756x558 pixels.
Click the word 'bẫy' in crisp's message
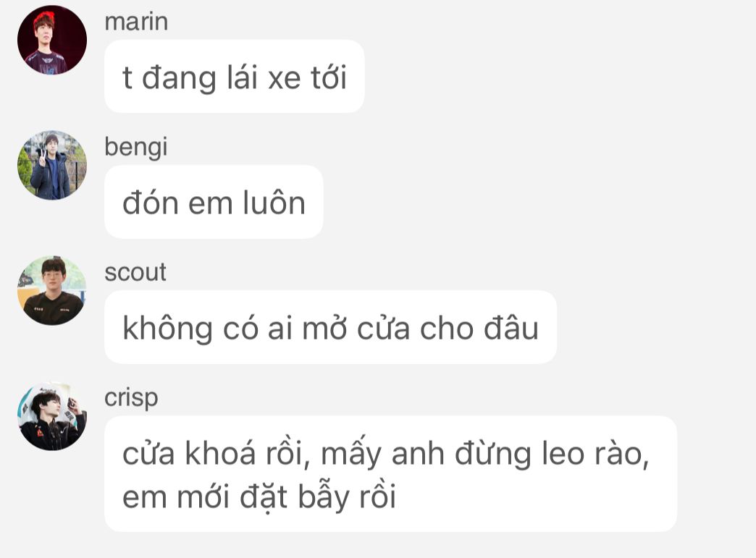pos(324,497)
